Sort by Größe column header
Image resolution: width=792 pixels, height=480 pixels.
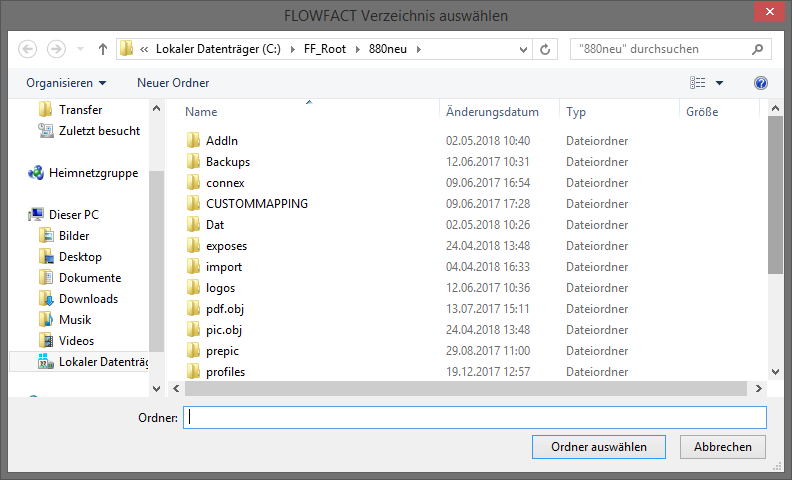coord(702,112)
